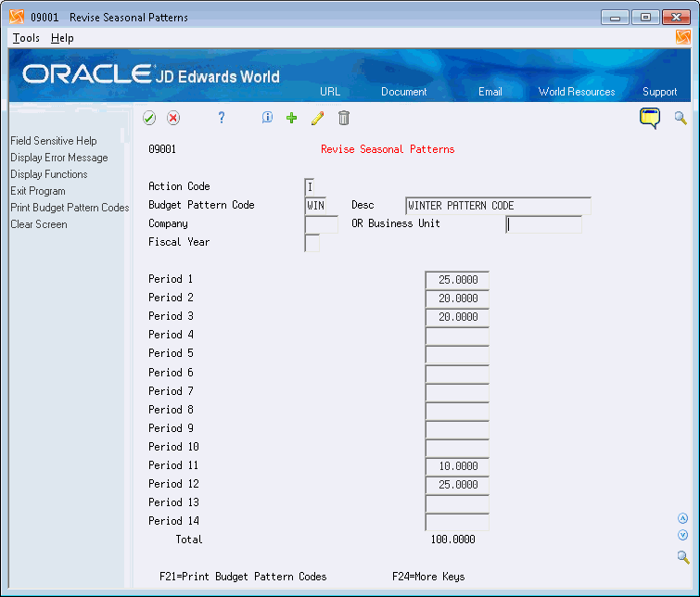Click the Fiscal Year input field
The height and width of the screenshot is (597, 700).
312,243
